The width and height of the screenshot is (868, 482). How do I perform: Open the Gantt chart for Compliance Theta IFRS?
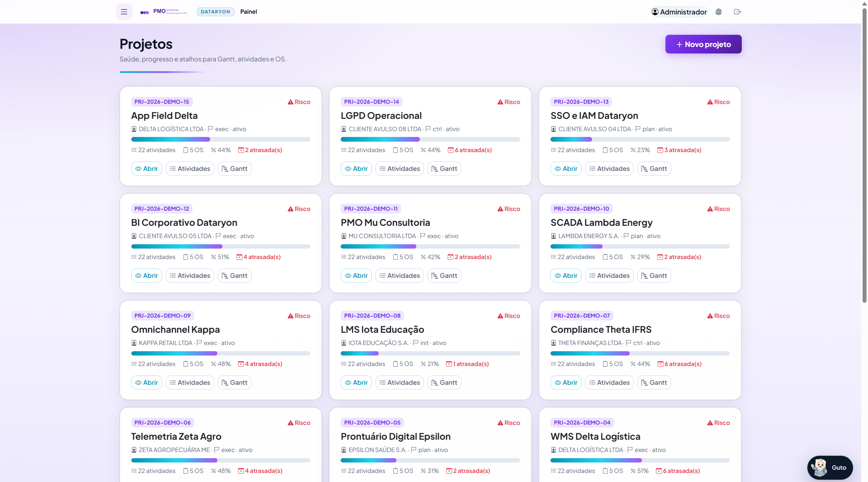(x=654, y=383)
